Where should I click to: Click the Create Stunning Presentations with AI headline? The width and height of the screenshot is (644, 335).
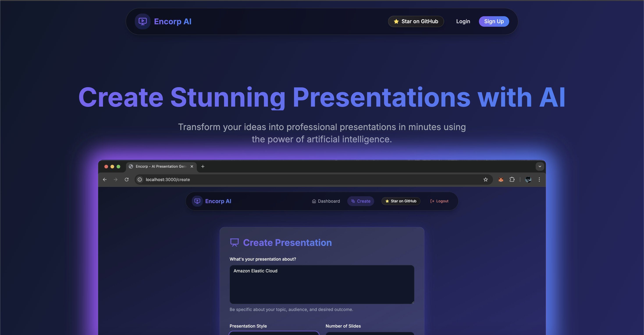coord(322,97)
